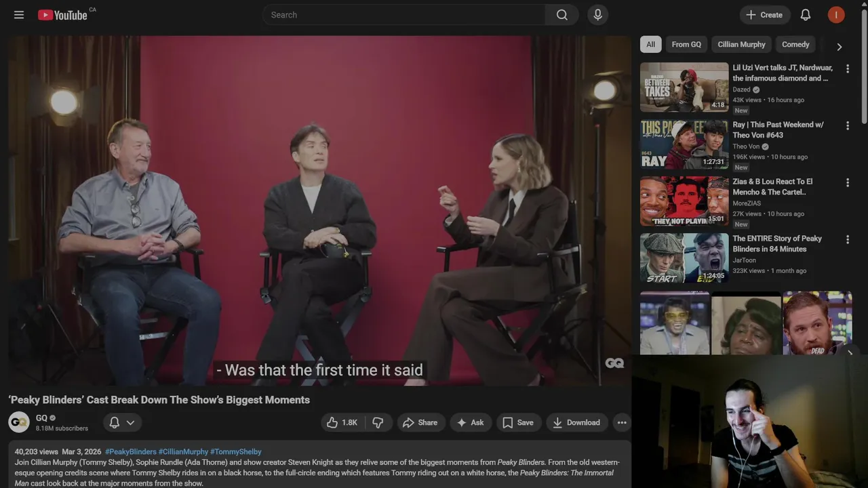Like the video with 1.8K likes
868x488 pixels.
coord(342,422)
